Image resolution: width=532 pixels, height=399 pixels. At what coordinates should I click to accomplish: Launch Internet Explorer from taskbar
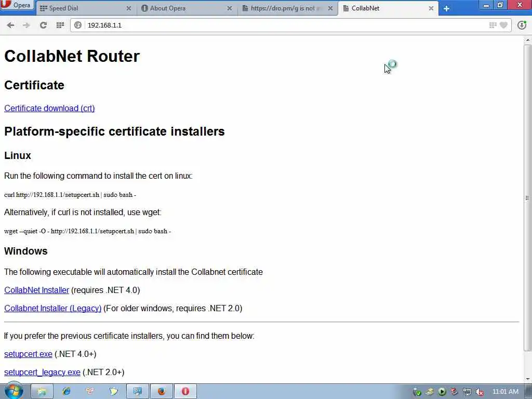click(x=66, y=392)
